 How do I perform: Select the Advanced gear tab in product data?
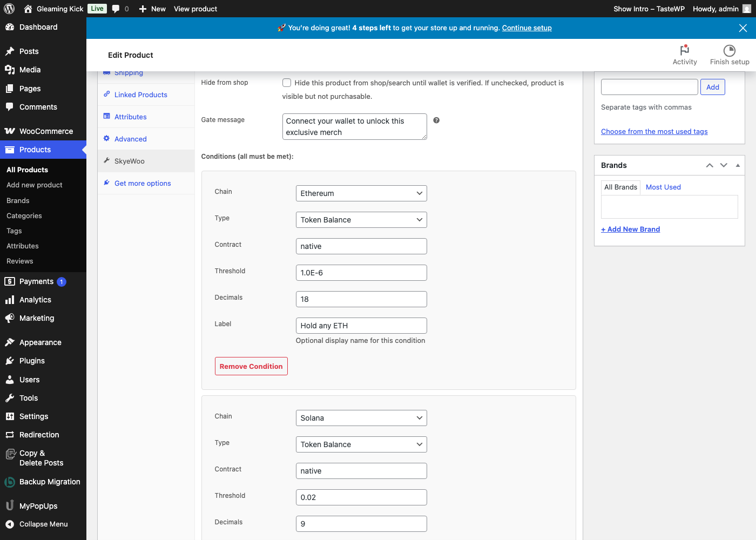tap(130, 139)
